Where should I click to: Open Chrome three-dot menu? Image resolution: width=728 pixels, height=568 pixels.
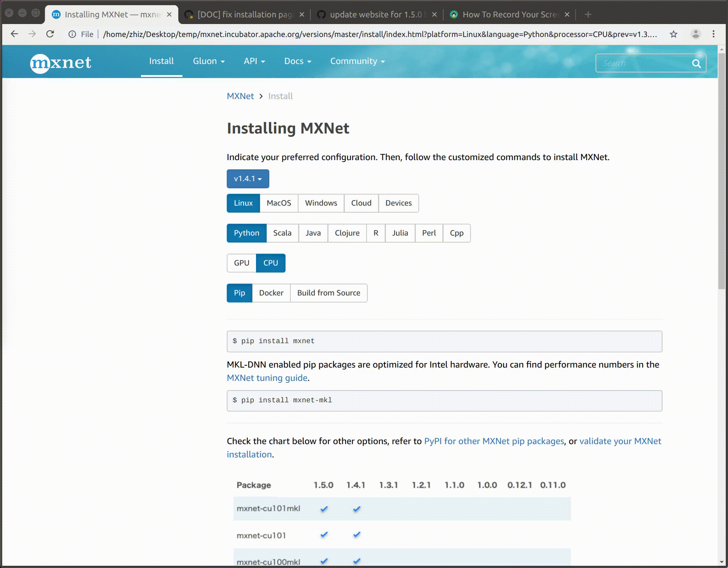(714, 34)
